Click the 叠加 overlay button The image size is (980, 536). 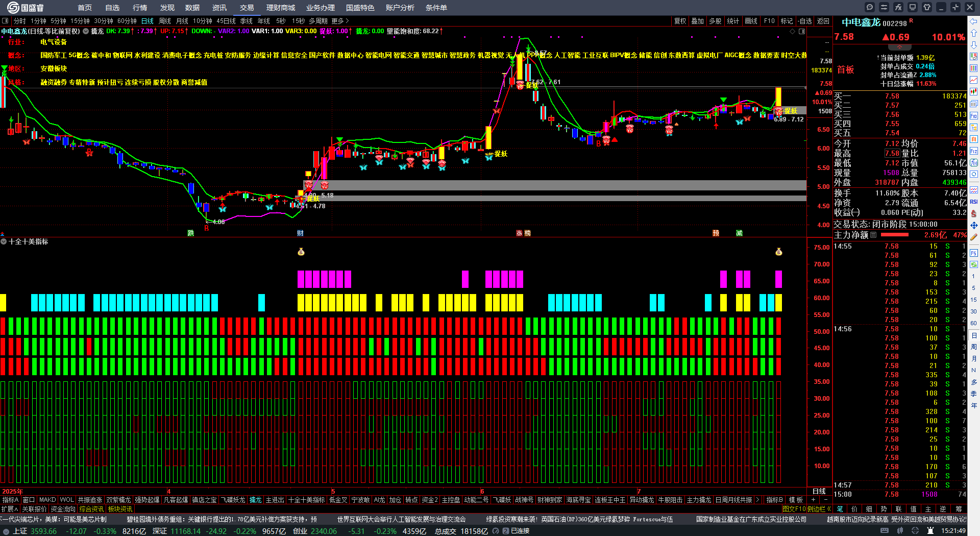[x=697, y=21]
